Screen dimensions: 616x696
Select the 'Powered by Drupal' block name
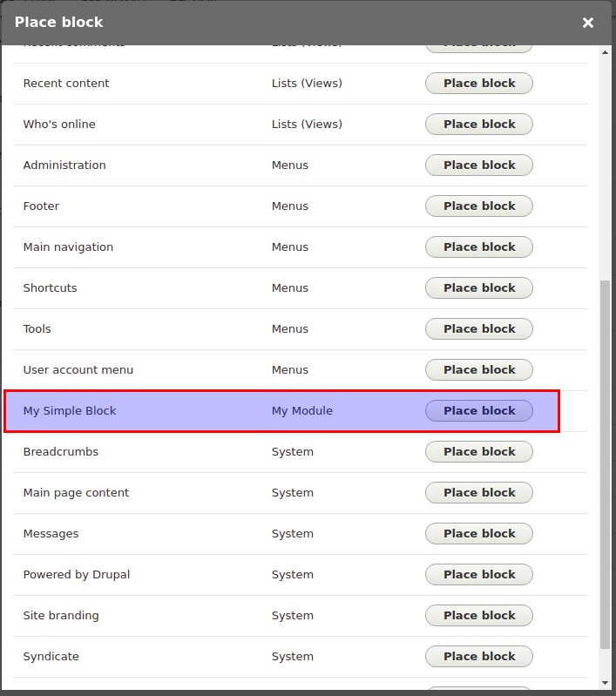[x=77, y=575]
